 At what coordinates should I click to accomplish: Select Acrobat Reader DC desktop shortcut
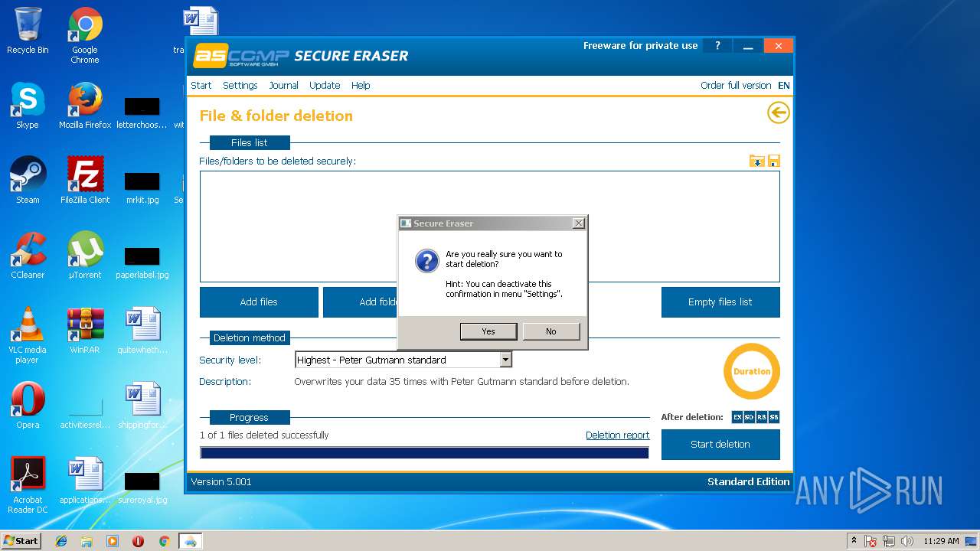tap(28, 485)
